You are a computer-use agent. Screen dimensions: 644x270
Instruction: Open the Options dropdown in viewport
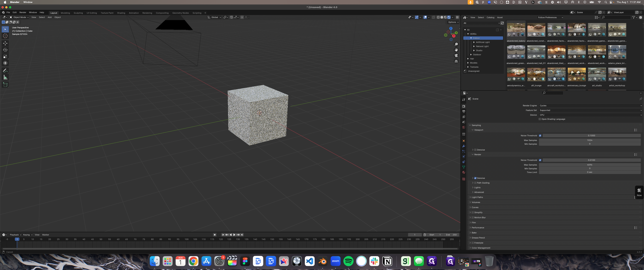coord(453,22)
